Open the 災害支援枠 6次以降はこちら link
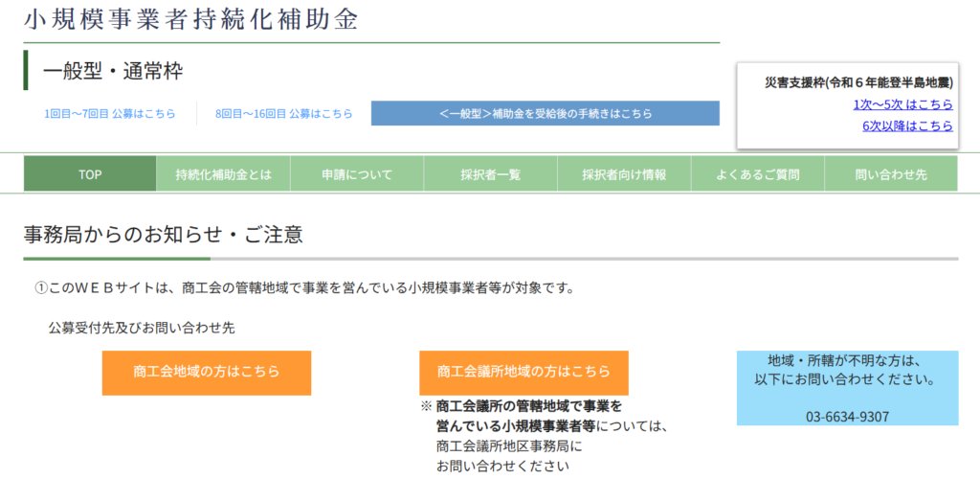This screenshot has height=479, width=980. click(906, 125)
